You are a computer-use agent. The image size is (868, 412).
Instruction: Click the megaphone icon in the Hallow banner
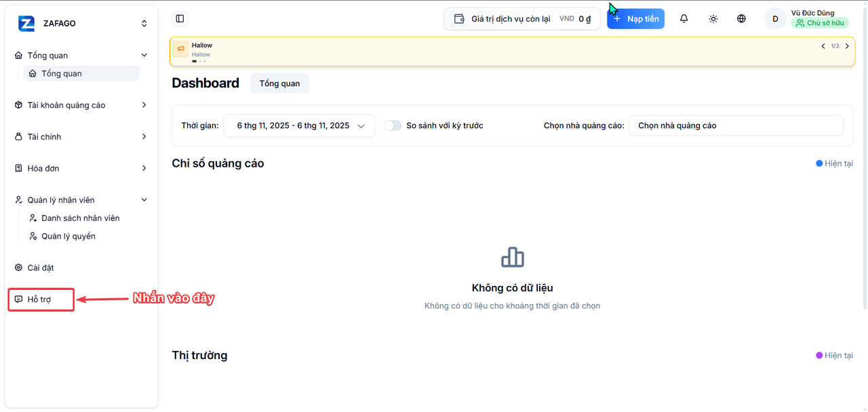[x=180, y=49]
